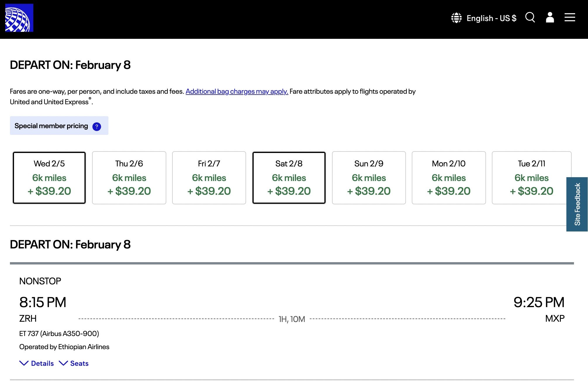Expand flight Details section
The height and width of the screenshot is (383, 588).
pos(37,363)
